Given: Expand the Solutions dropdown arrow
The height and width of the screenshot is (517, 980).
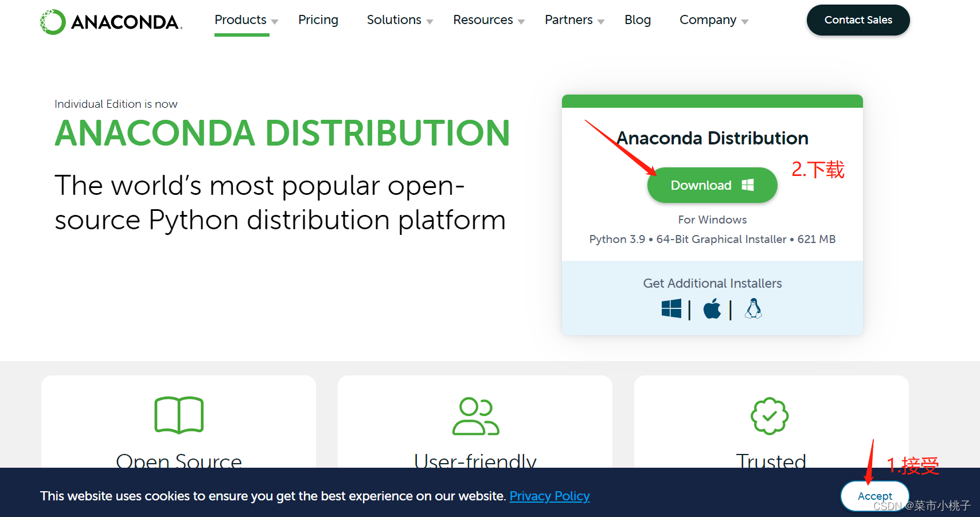Looking at the screenshot, I should [x=430, y=22].
